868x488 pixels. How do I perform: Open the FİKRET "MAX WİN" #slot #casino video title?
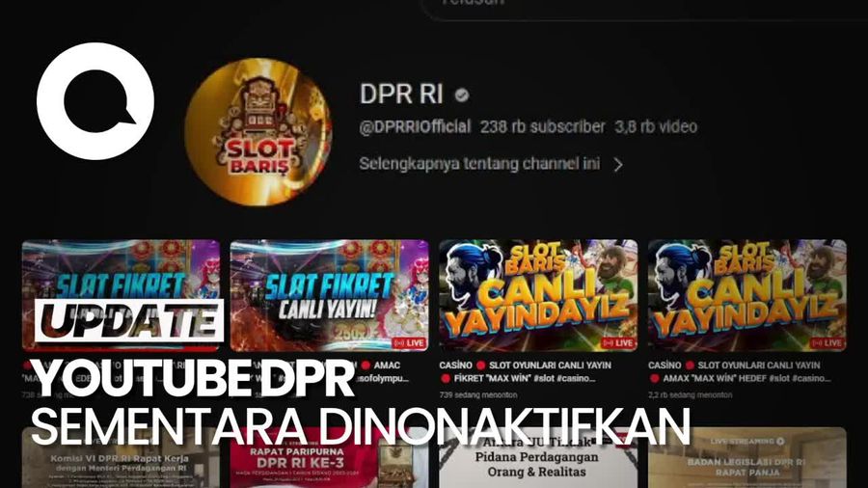pos(526,372)
